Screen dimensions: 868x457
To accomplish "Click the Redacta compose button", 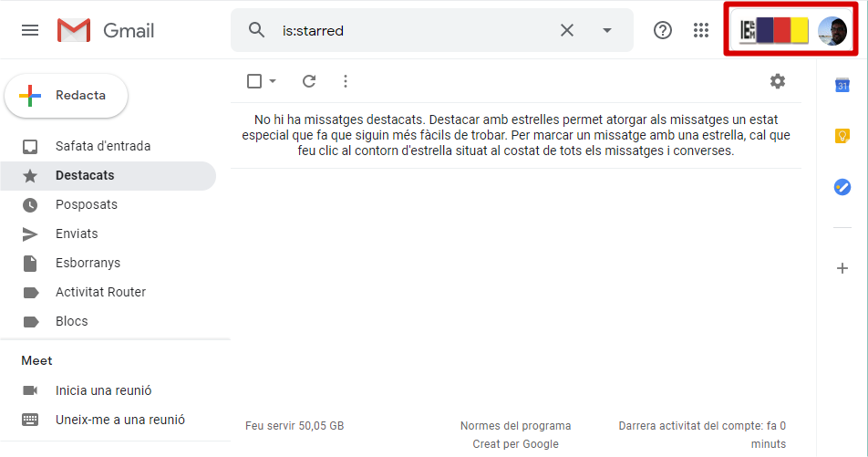I will click(x=67, y=96).
